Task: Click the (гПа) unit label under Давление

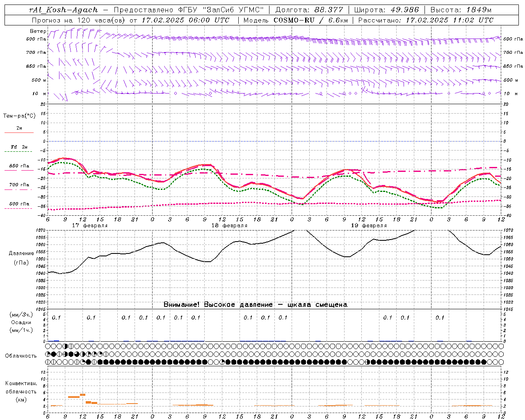Action: pyautogui.click(x=21, y=262)
